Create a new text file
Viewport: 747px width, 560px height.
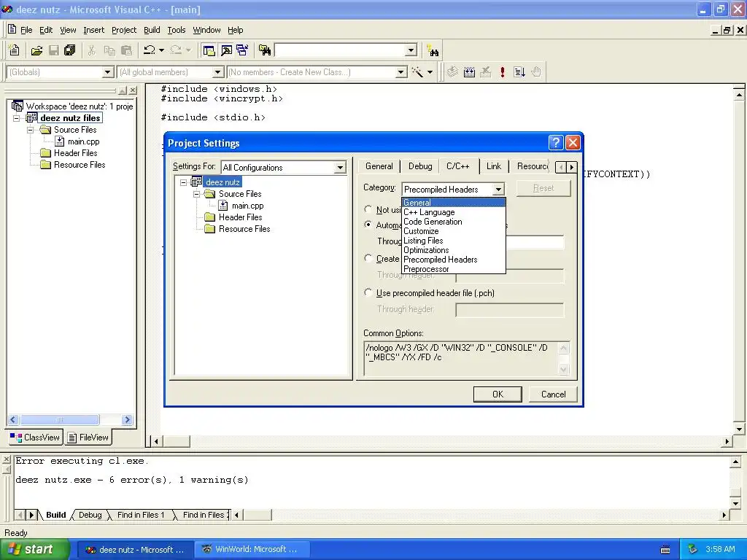pos(15,50)
